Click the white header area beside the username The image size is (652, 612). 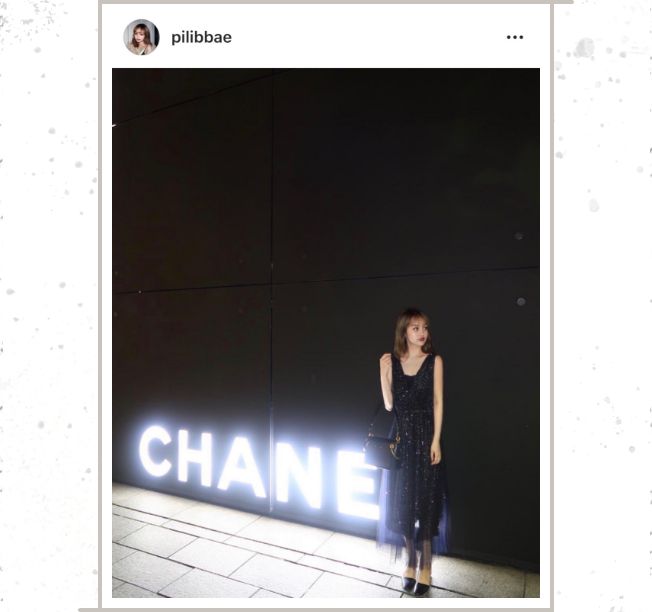point(368,37)
